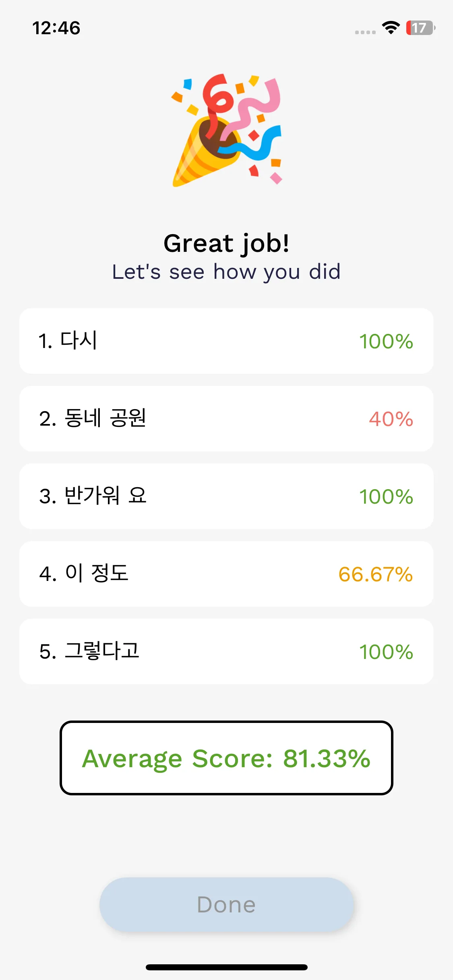Viewport: 453px width, 980px height.
Task: Open result row 1. 다시
Action: tap(226, 341)
